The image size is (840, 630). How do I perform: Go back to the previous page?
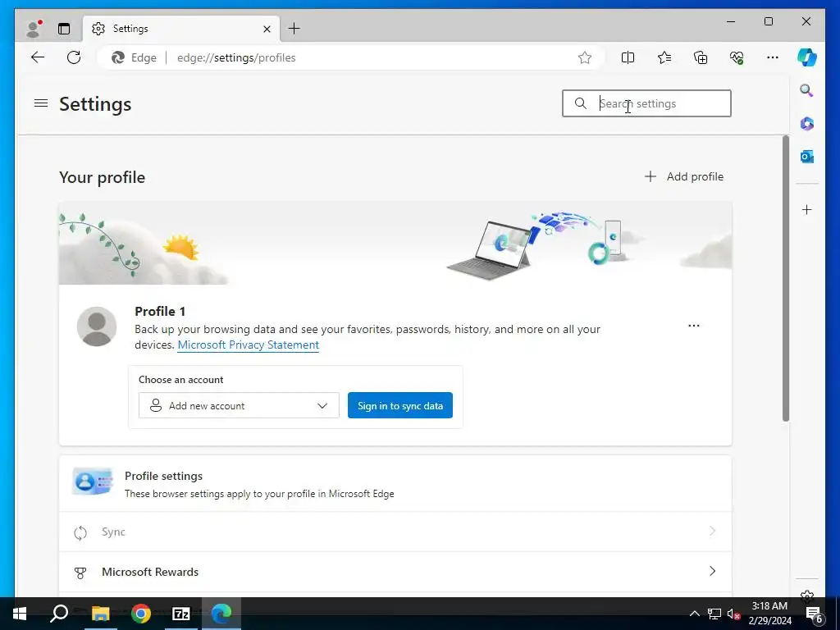click(x=38, y=57)
